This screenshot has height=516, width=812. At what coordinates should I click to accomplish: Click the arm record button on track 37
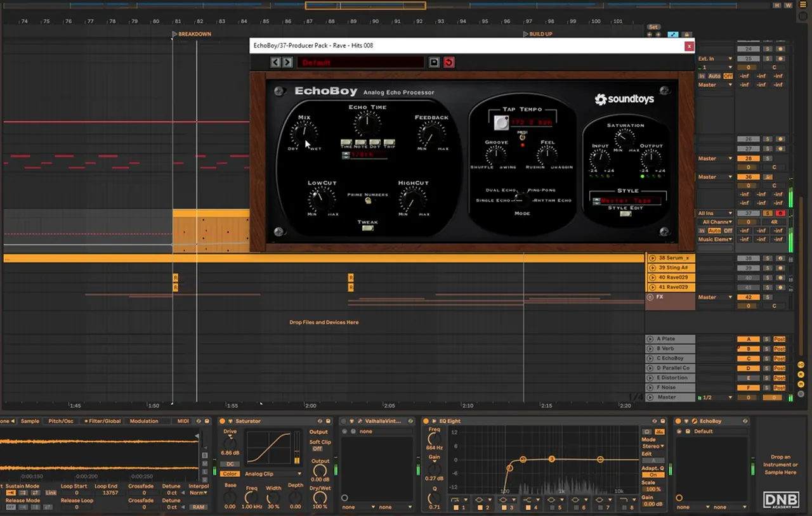780,213
